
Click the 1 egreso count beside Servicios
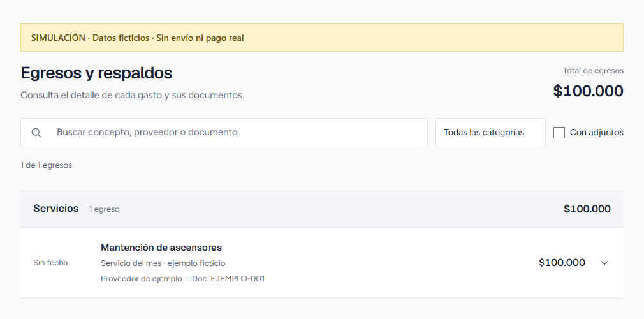(105, 209)
